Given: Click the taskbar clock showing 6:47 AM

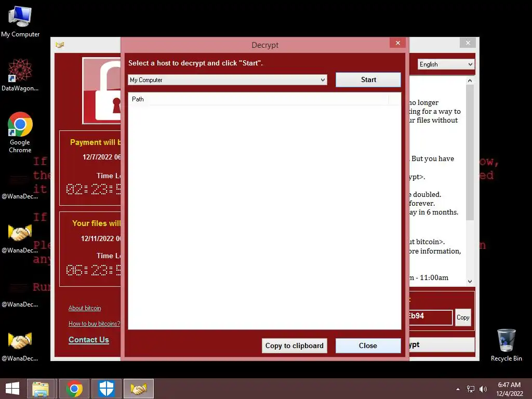Looking at the screenshot, I should tap(509, 389).
